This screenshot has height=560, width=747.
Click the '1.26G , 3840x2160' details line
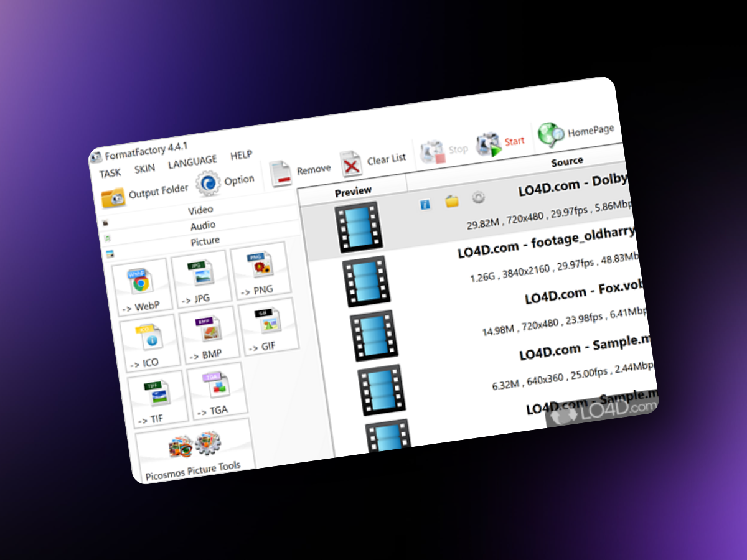[554, 266]
